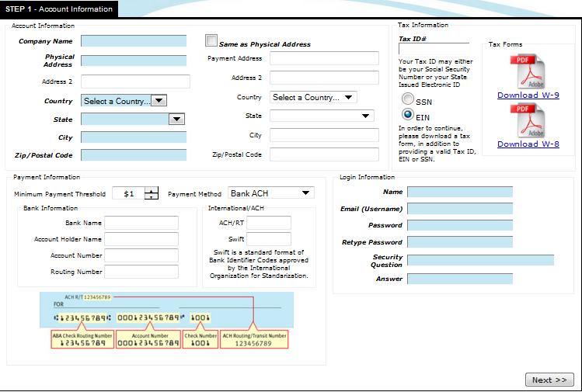Click the Bank Name text box
This screenshot has height=392, width=582.
pos(141,223)
